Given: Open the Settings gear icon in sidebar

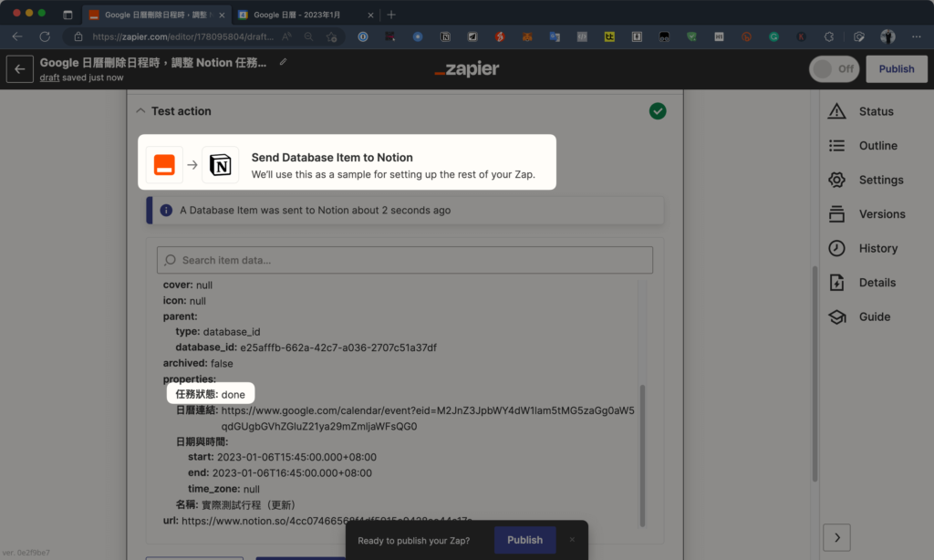Looking at the screenshot, I should point(837,180).
